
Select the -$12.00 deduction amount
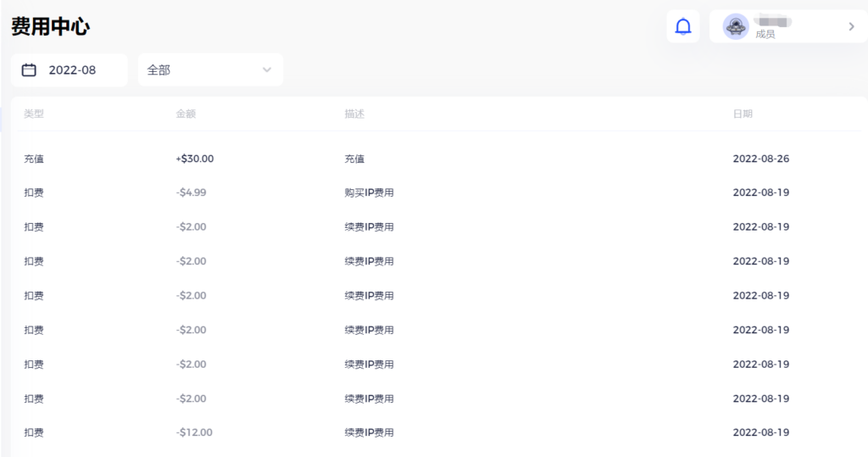click(194, 432)
